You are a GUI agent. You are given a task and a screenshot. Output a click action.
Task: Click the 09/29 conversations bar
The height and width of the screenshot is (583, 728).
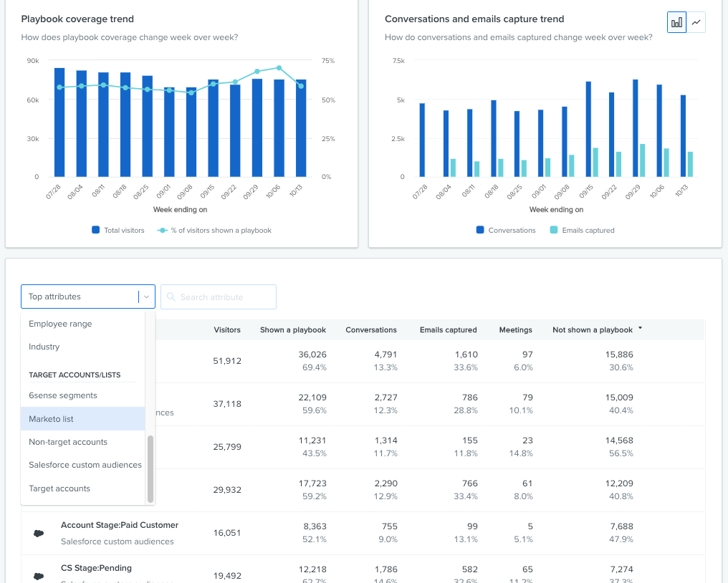(x=635, y=128)
